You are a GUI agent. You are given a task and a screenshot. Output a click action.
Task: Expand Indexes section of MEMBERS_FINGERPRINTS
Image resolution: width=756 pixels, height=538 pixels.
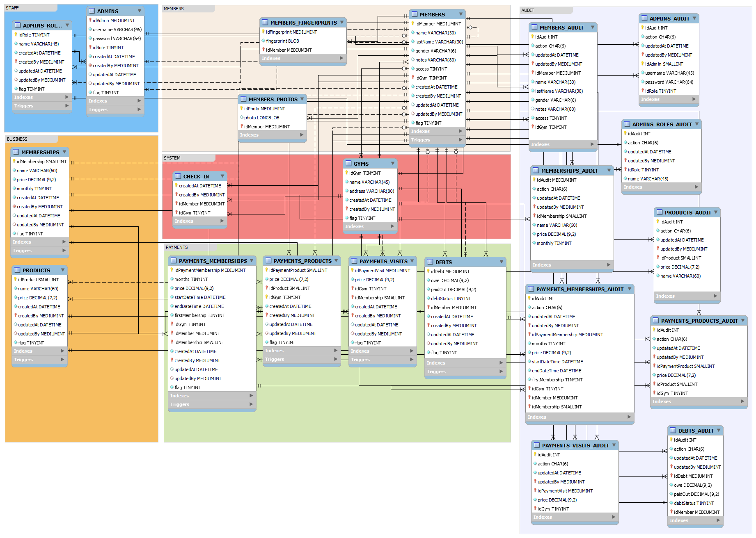[341, 58]
